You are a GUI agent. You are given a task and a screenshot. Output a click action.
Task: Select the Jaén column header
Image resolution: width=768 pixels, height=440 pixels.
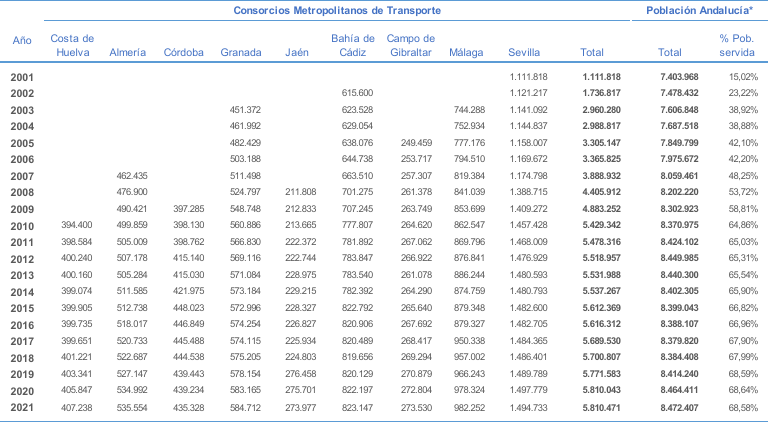click(x=296, y=52)
